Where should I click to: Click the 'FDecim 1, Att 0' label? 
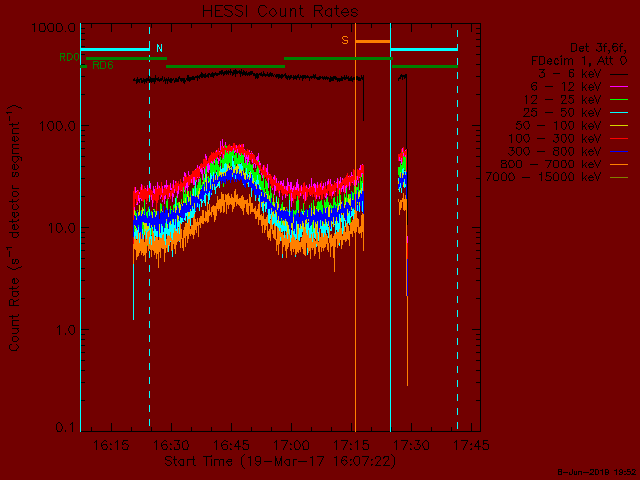click(x=579, y=61)
